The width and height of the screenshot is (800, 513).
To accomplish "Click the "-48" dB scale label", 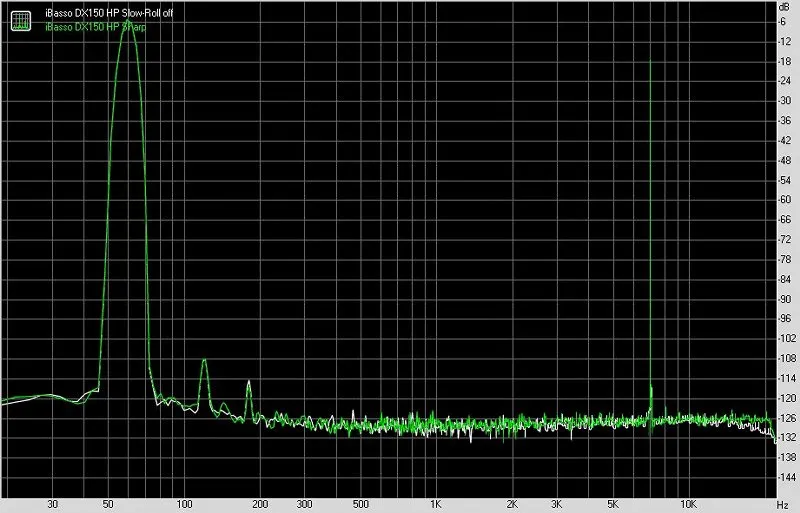I will pos(784,160).
